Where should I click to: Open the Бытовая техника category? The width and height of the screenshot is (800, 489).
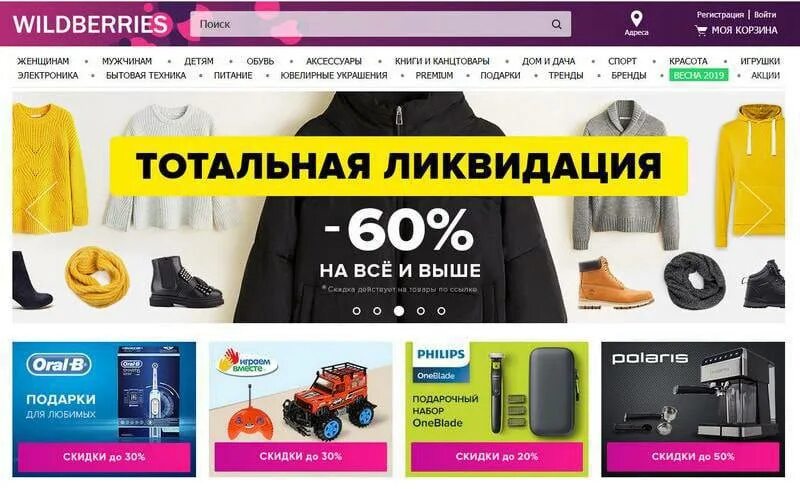click(x=146, y=76)
